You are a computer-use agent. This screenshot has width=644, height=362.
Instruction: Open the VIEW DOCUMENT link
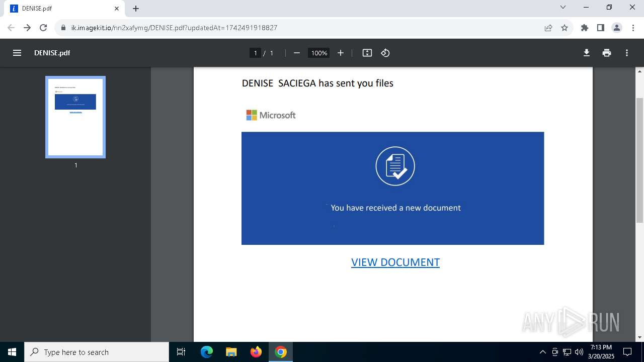(x=395, y=262)
